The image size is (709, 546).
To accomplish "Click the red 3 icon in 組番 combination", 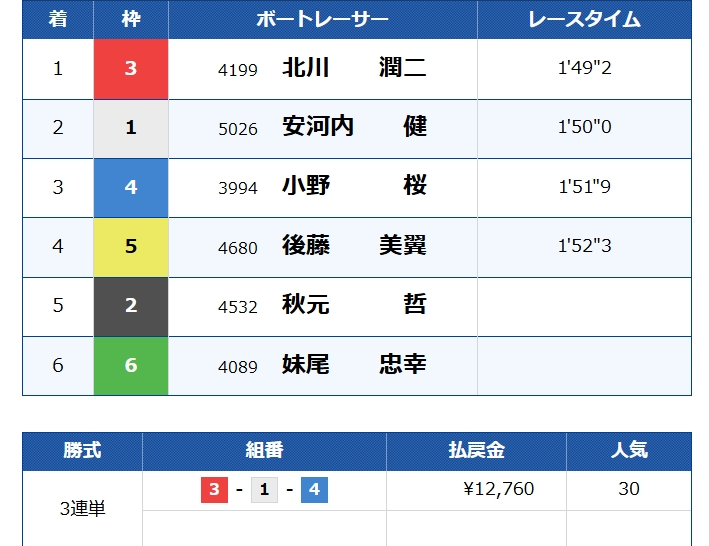I will 214,490.
